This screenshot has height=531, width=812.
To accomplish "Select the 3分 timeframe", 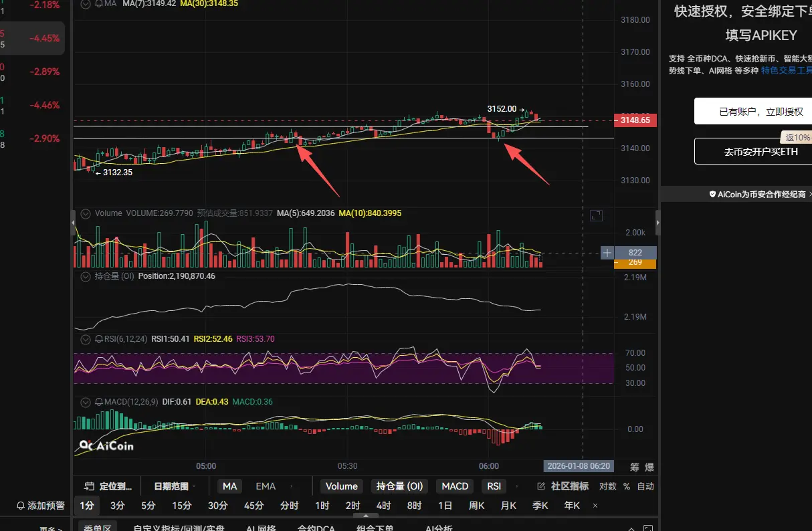I will click(x=118, y=506).
